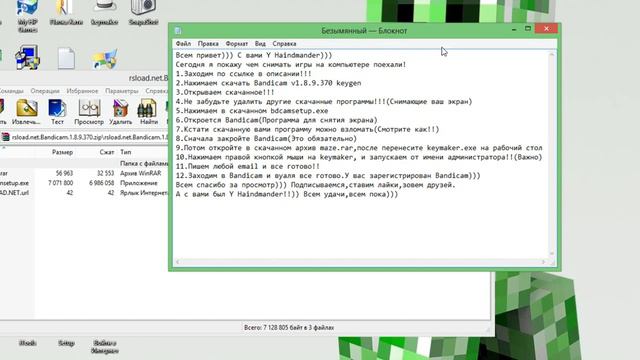Click Notepad vertical scrollbar down arrow
Viewport: 640px width, 360px height.
(552, 254)
